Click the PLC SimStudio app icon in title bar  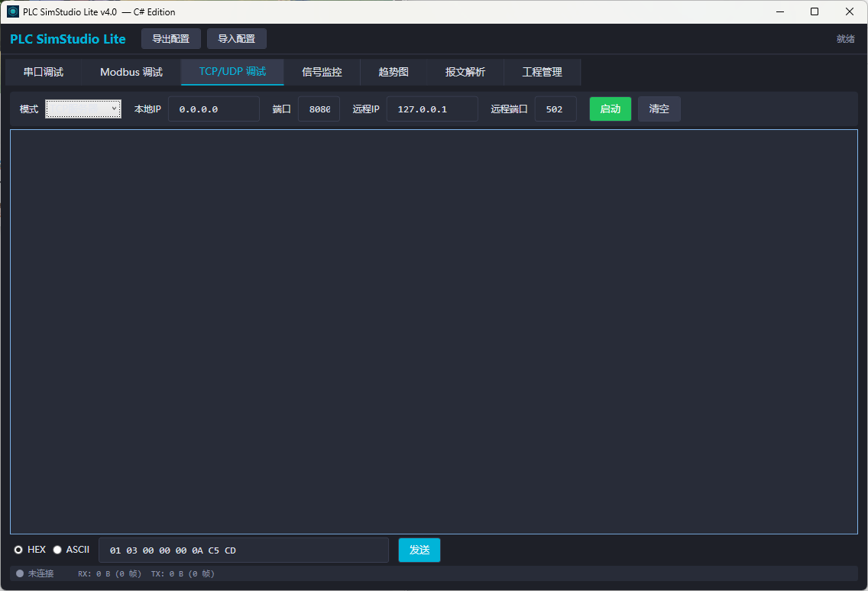point(13,11)
